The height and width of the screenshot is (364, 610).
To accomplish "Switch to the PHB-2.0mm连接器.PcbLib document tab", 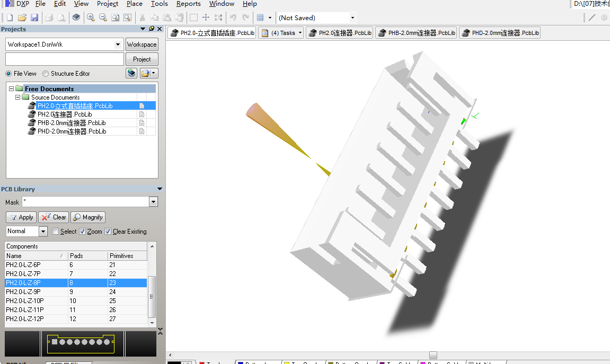I will click(416, 33).
